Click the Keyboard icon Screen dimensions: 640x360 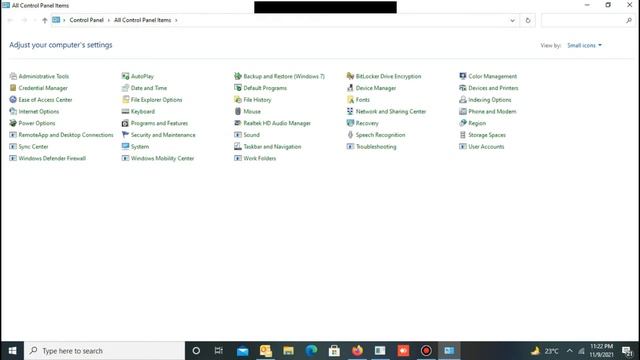coord(125,111)
